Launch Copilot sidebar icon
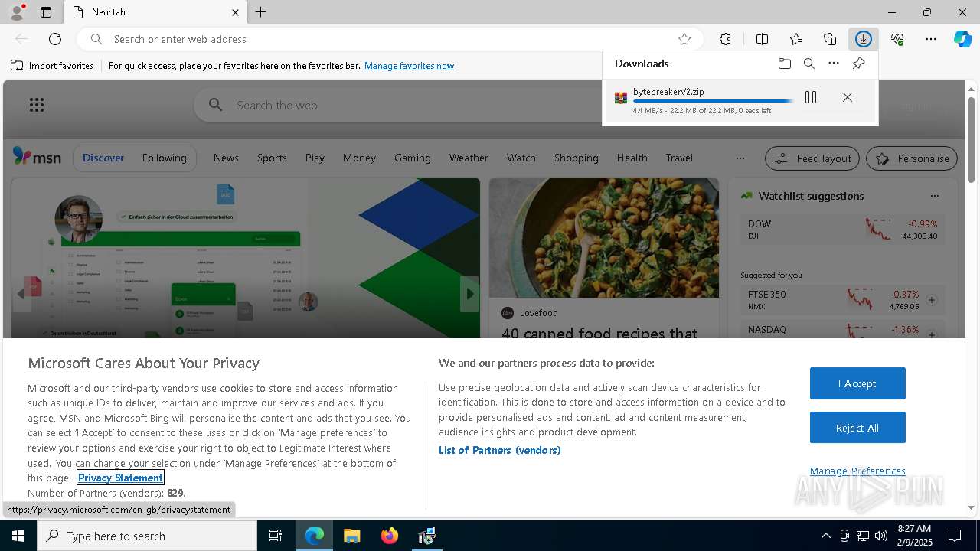Image resolution: width=980 pixels, height=551 pixels. pos(963,39)
